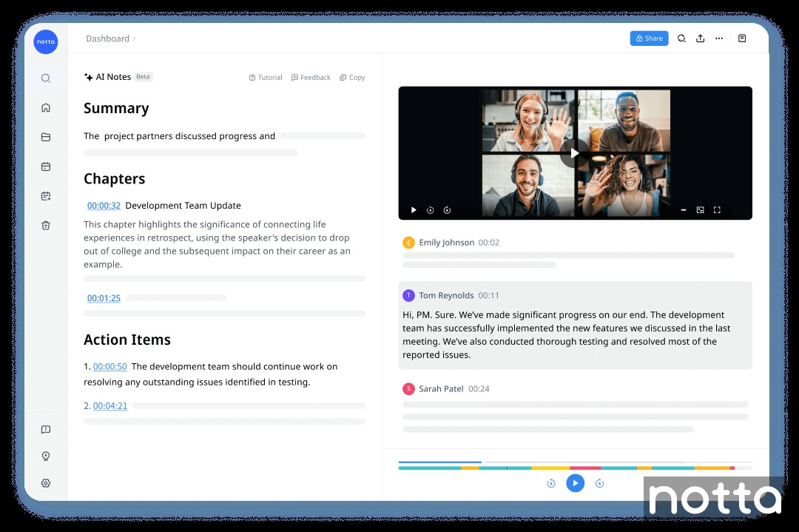
Task: Open the Notta search sidebar icon
Action: (x=46, y=78)
